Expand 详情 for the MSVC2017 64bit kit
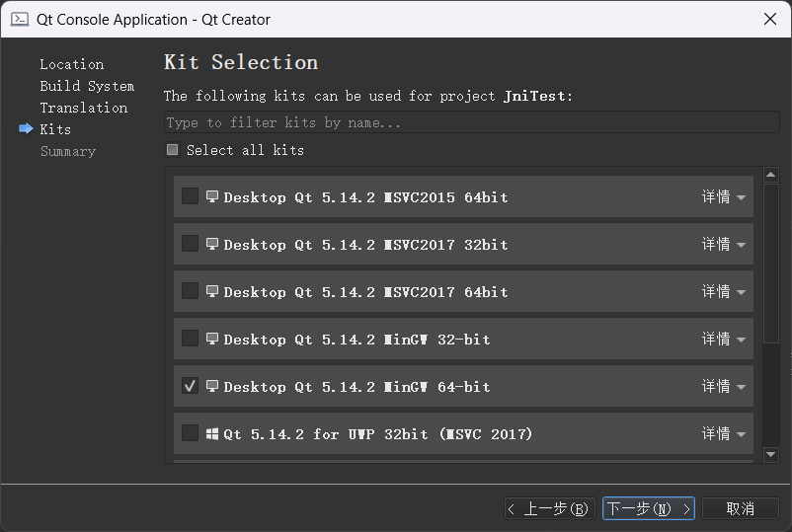 723,292
